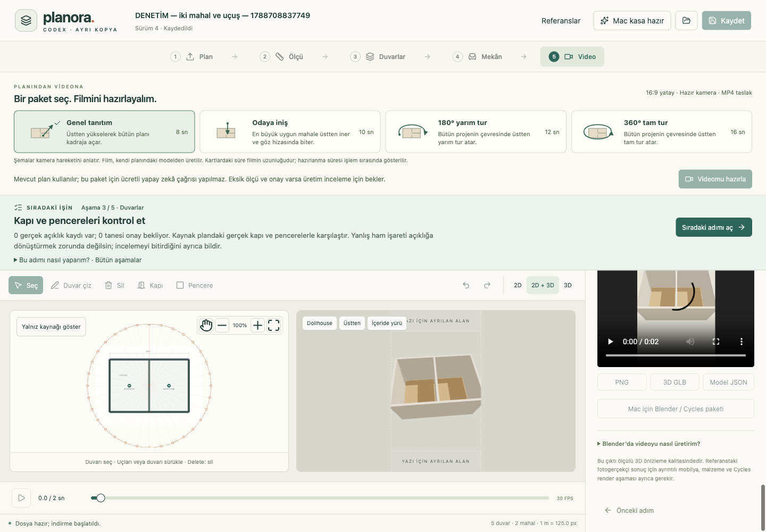
Task: Select the Pencere window tool
Action: point(194,285)
